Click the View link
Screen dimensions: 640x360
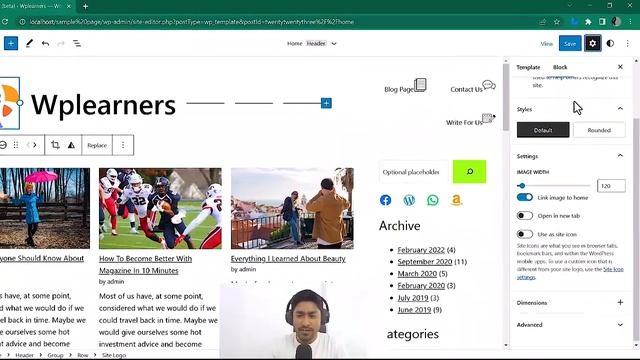tap(547, 44)
